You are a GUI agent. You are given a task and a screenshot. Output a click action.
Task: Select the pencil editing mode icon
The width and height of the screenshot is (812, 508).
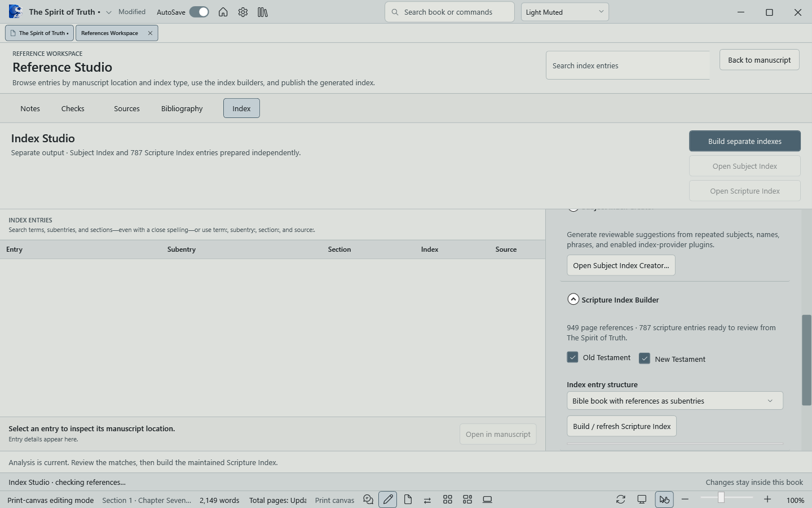coord(388,500)
